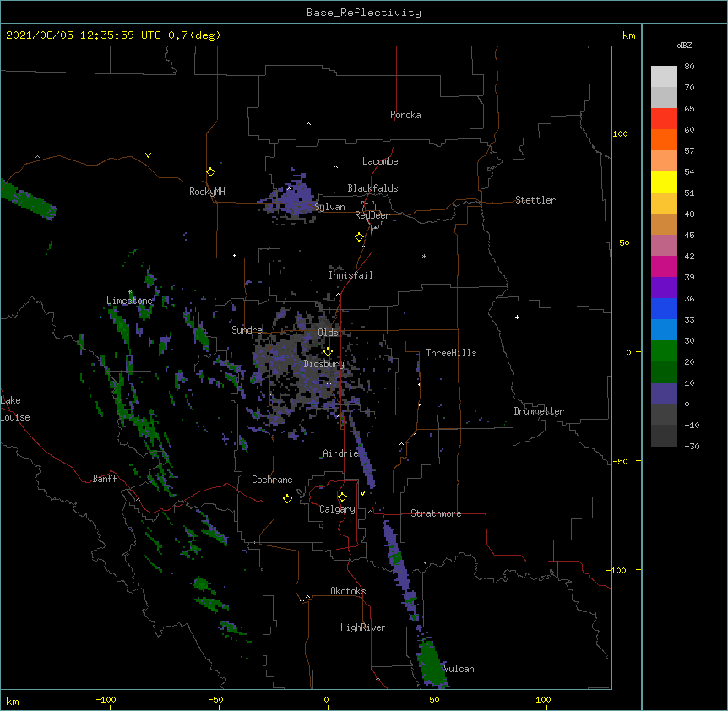Screen dimensions: 728x711
Task: Select the km unit label at top right
Action: click(628, 35)
